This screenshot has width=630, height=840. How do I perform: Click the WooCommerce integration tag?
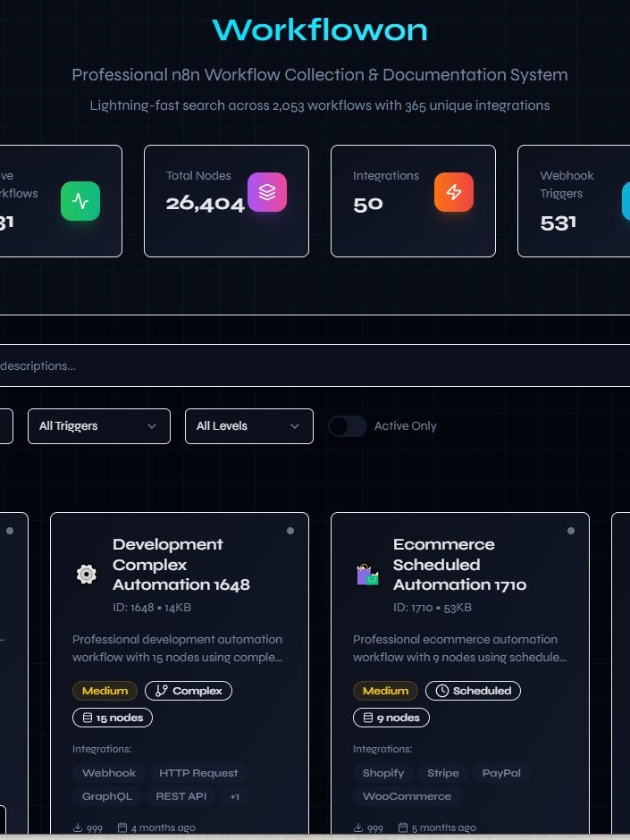click(x=407, y=796)
